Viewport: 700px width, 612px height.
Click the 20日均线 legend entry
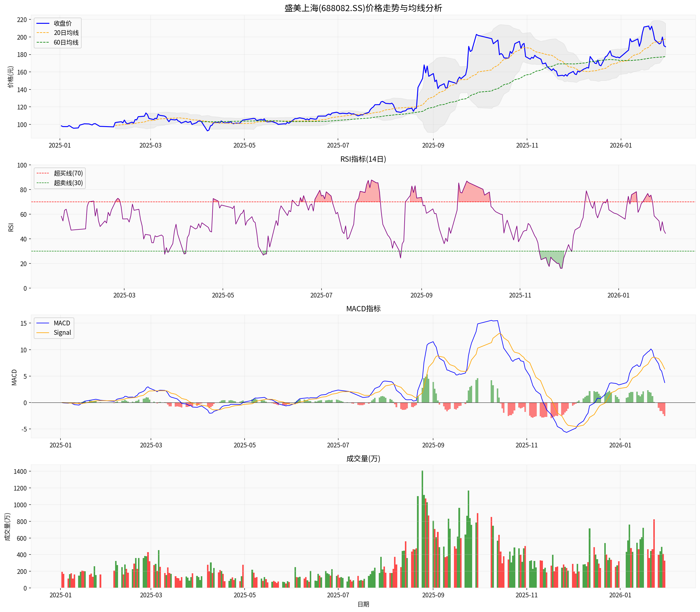click(66, 33)
